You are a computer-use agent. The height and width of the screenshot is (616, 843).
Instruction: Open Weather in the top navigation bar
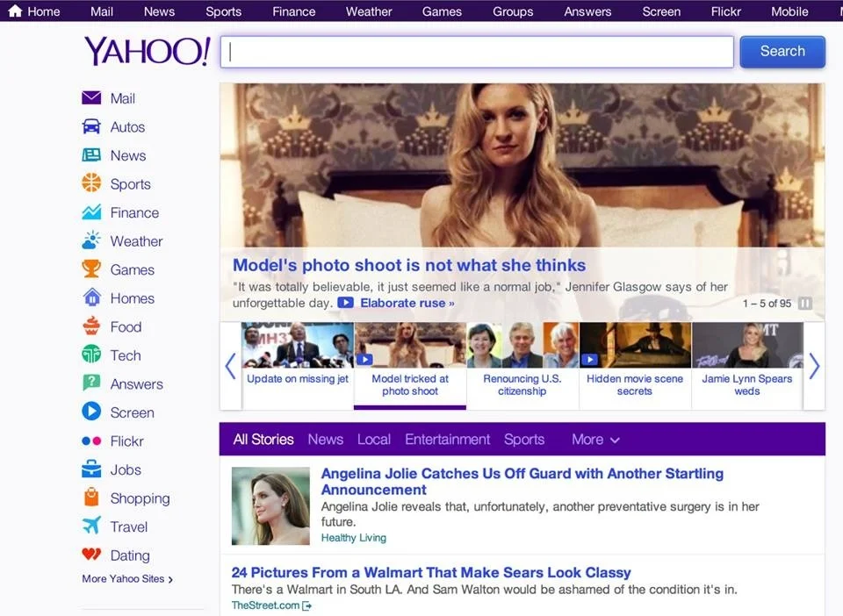click(x=369, y=11)
